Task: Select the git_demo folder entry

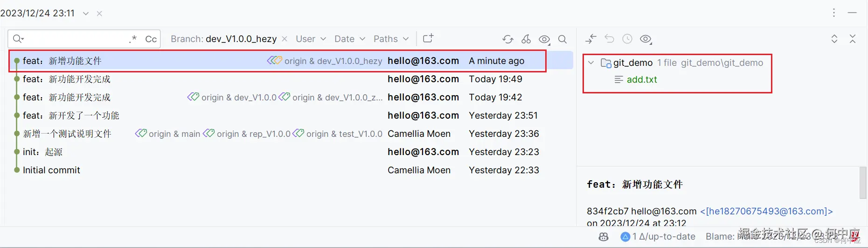Action: (682, 63)
